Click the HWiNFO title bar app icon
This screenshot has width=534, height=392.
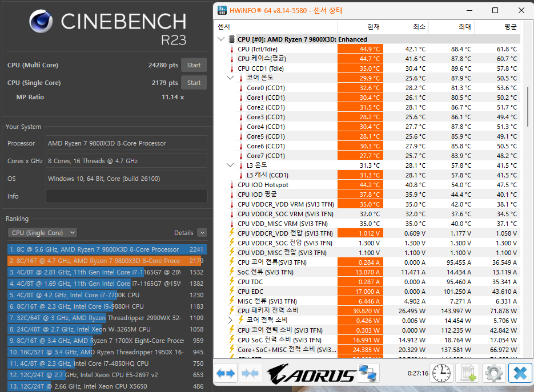pyautogui.click(x=222, y=10)
